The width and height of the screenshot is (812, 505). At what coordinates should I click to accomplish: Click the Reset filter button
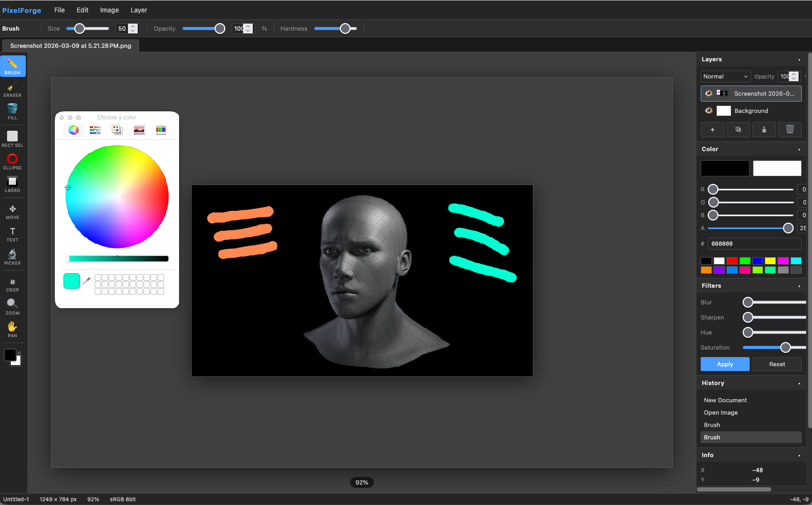[x=777, y=364]
